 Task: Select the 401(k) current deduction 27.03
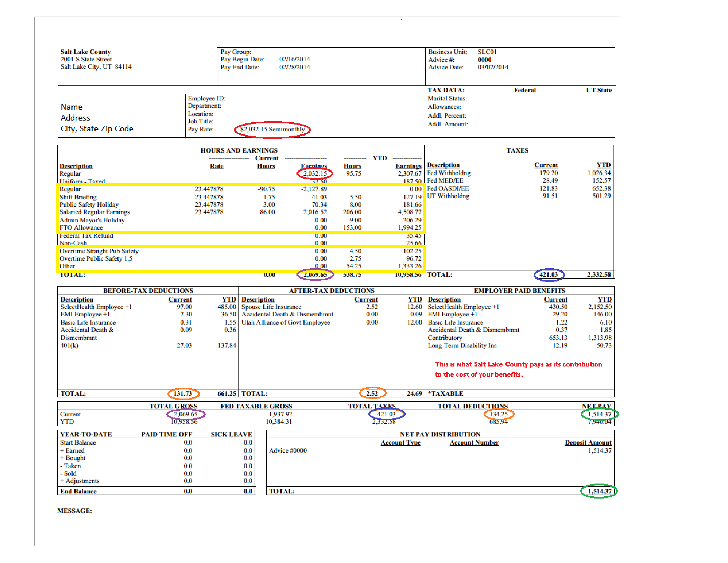pos(184,345)
